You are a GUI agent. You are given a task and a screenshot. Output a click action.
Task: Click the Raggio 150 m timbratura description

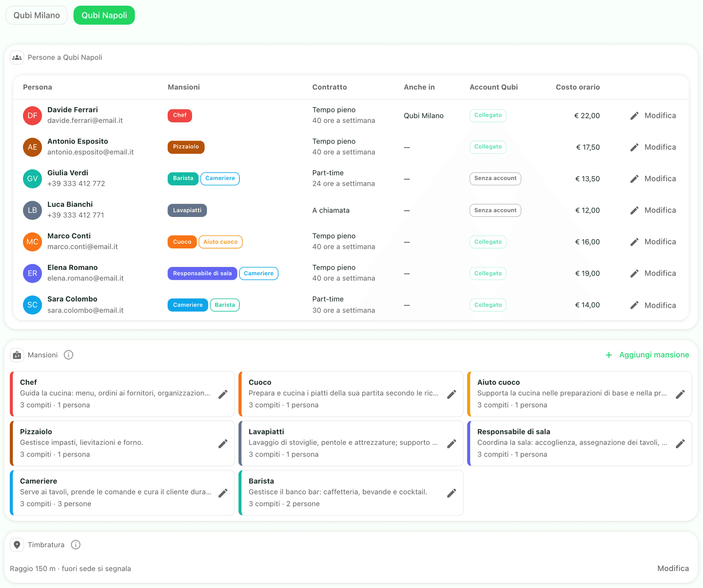(x=70, y=569)
